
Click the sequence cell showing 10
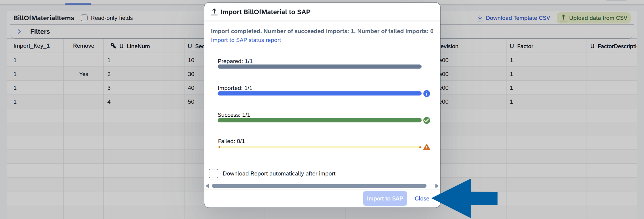tap(194, 60)
